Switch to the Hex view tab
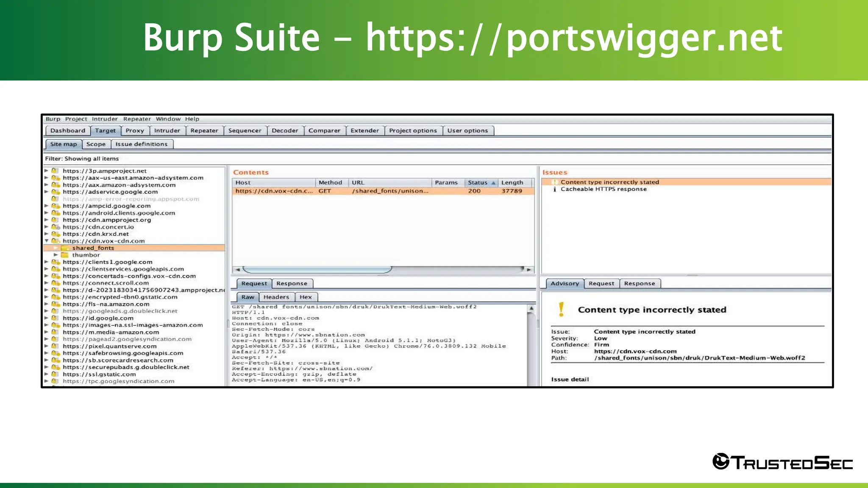Screen dimensions: 868x488 point(306,297)
